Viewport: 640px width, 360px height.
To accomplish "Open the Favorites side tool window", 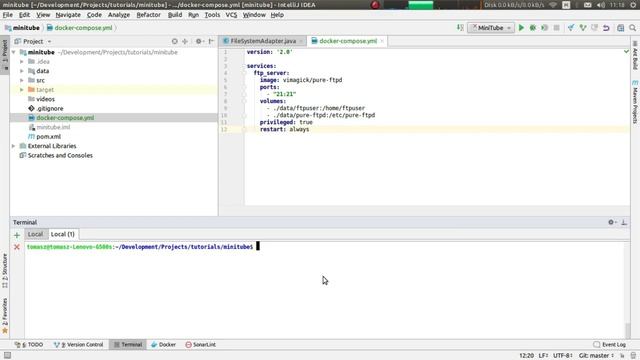I will tap(5, 315).
